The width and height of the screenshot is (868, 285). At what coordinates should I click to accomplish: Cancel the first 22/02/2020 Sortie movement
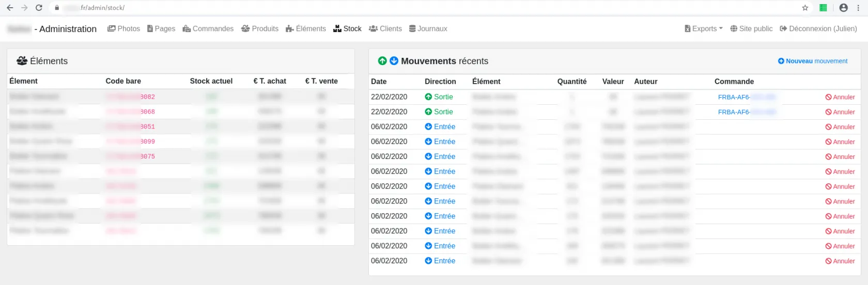pyautogui.click(x=840, y=97)
